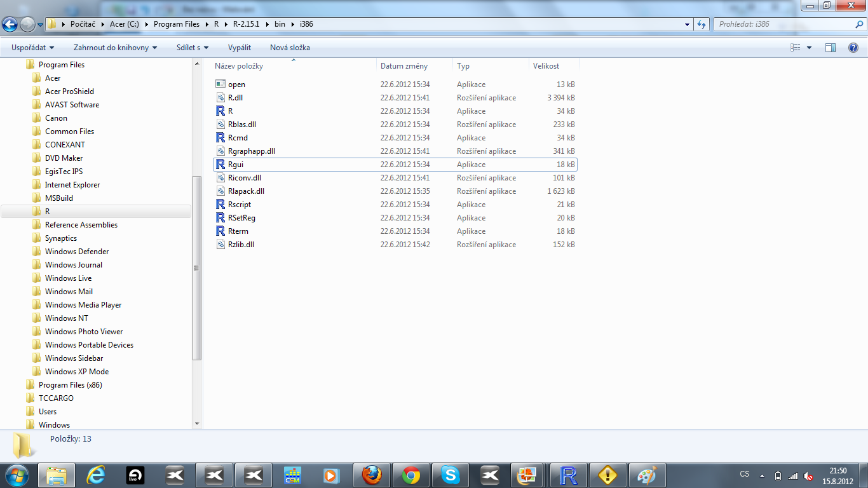Open the Sdílet s dropdown
Screen dimensions: 868x488
pyautogui.click(x=193, y=48)
